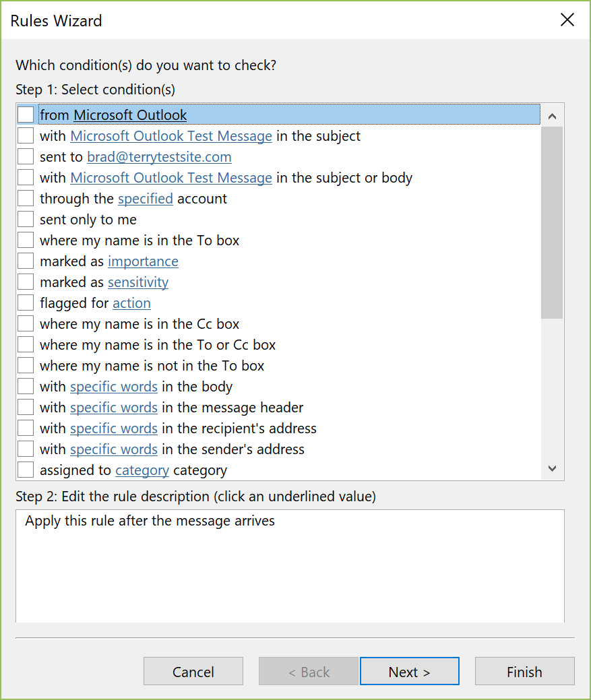591x700 pixels.
Task: Select 'where my name is in the To box' text
Action: [x=139, y=241]
